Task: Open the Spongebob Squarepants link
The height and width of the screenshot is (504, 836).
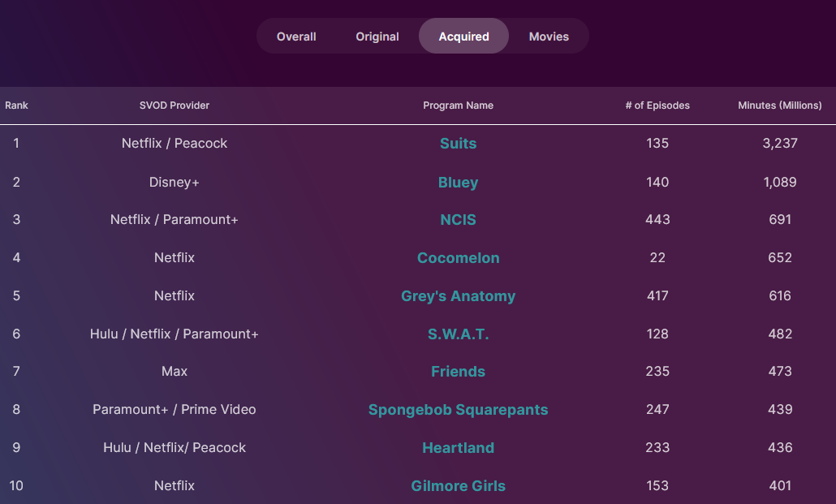Action: click(x=458, y=410)
